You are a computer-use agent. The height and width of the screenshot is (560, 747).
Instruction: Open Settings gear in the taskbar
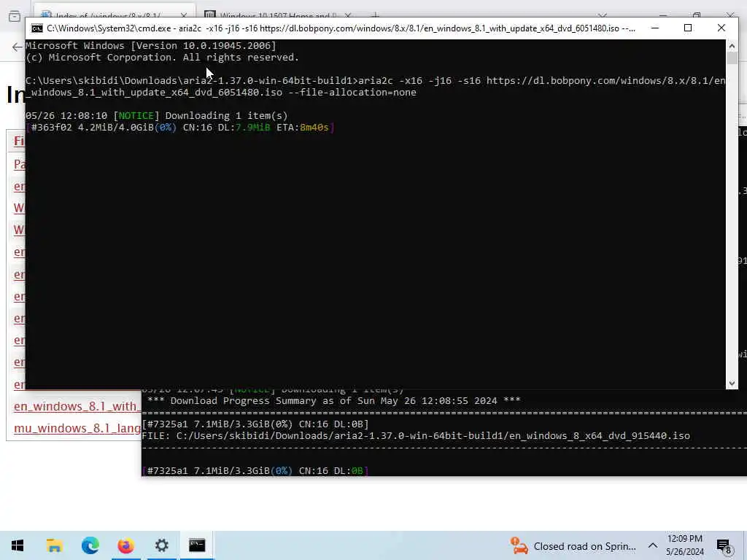161,545
